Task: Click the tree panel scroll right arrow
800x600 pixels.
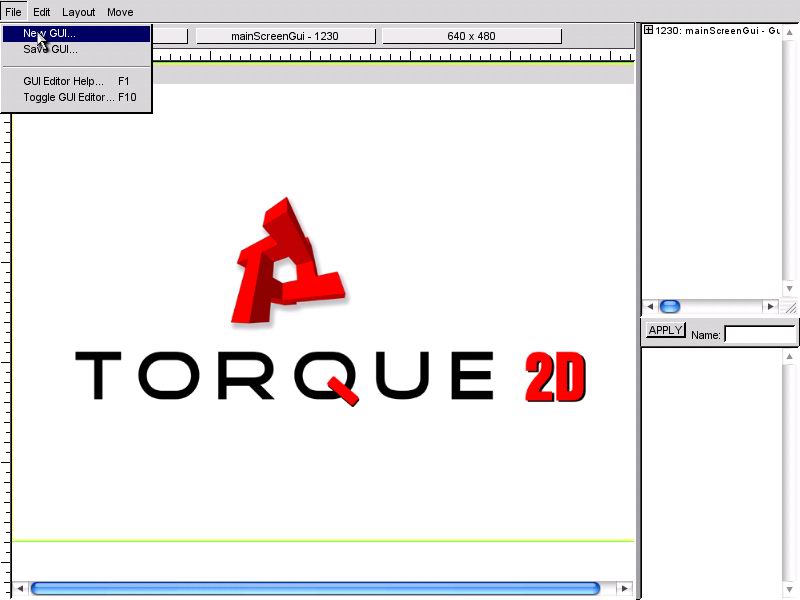Action: click(x=770, y=306)
